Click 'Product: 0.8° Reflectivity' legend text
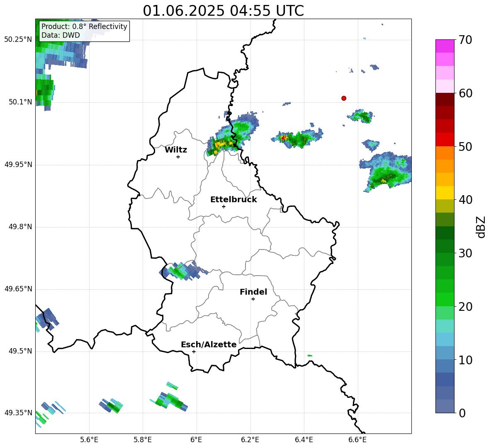The image size is (491, 448). (84, 27)
